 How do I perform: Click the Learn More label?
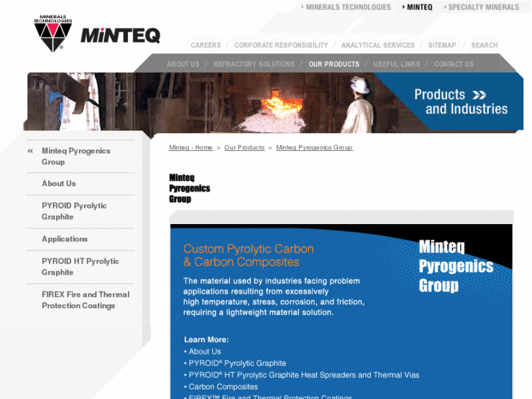tap(206, 340)
